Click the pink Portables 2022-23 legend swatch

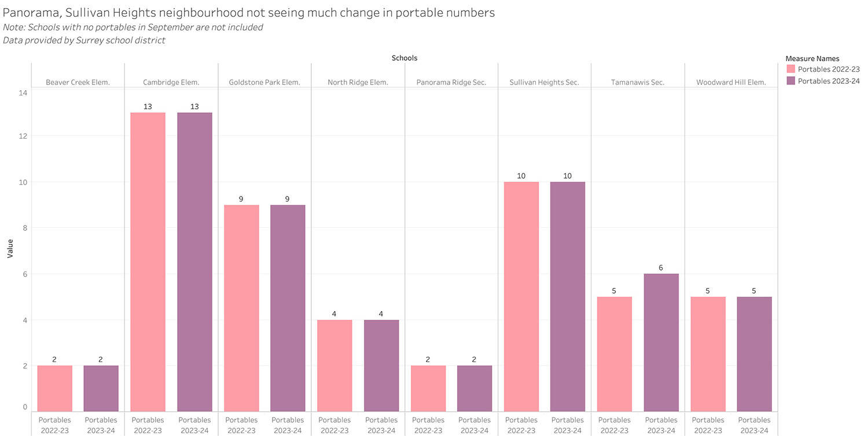[790, 69]
